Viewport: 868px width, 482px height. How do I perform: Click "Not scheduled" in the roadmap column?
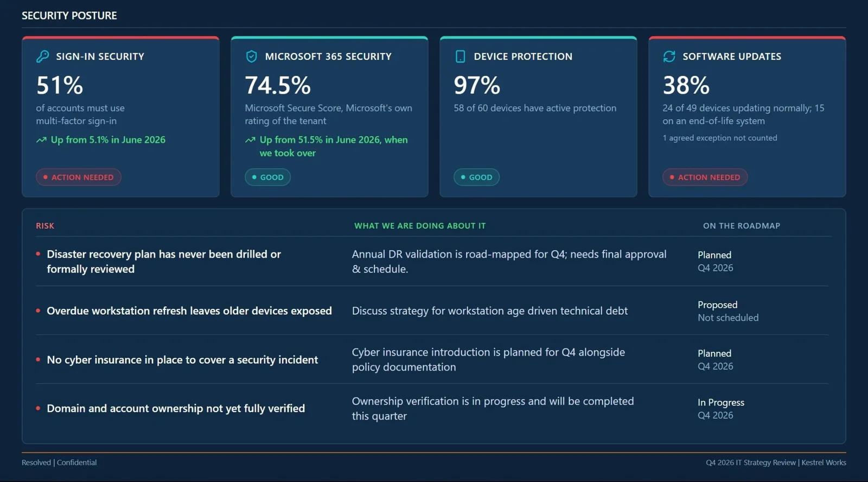[x=728, y=318]
